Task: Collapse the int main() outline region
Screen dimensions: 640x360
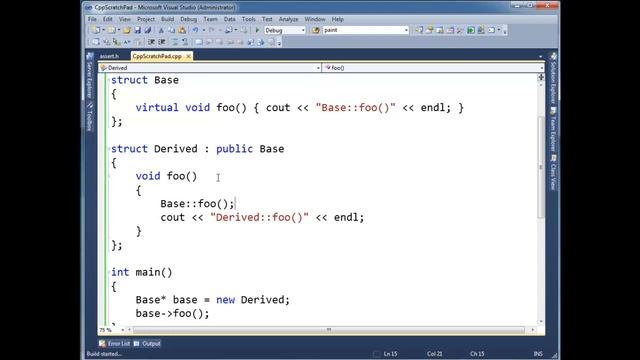Action: [x=109, y=272]
